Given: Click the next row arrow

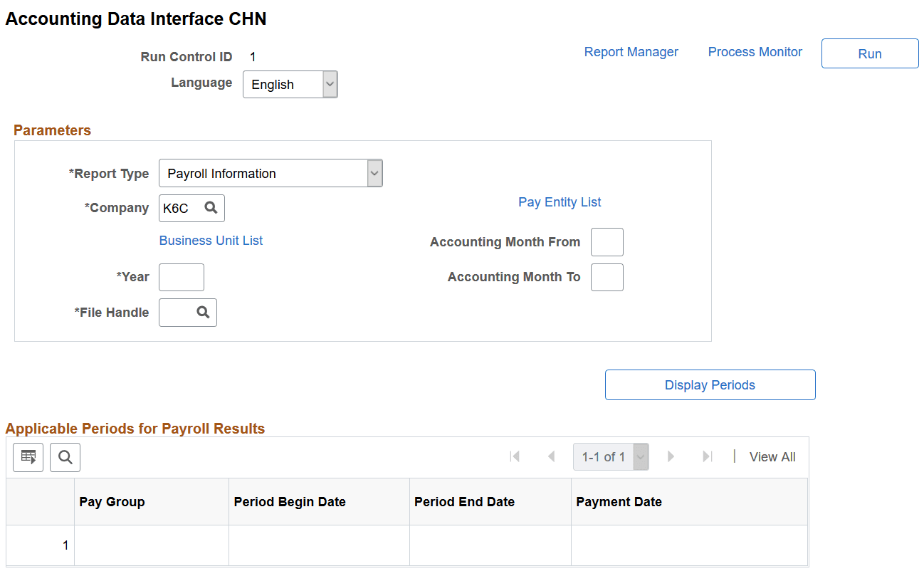Looking at the screenshot, I should [x=671, y=456].
